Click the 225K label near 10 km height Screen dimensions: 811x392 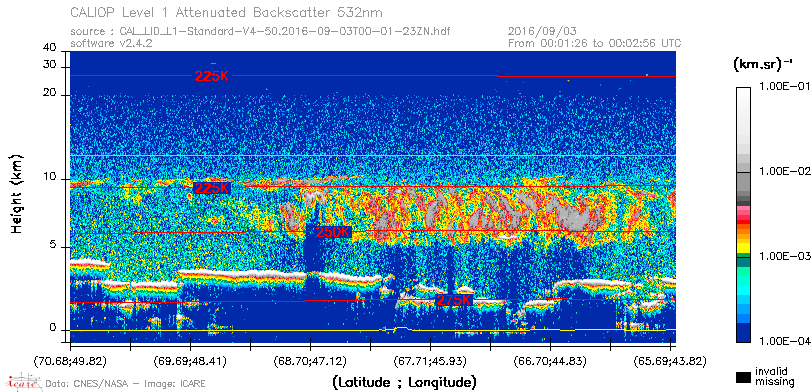211,188
